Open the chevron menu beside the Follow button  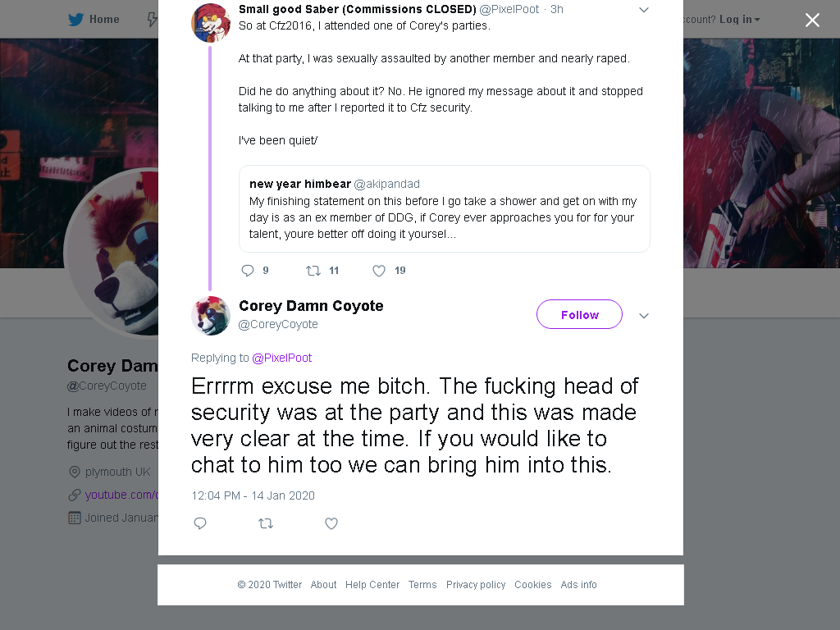(644, 316)
